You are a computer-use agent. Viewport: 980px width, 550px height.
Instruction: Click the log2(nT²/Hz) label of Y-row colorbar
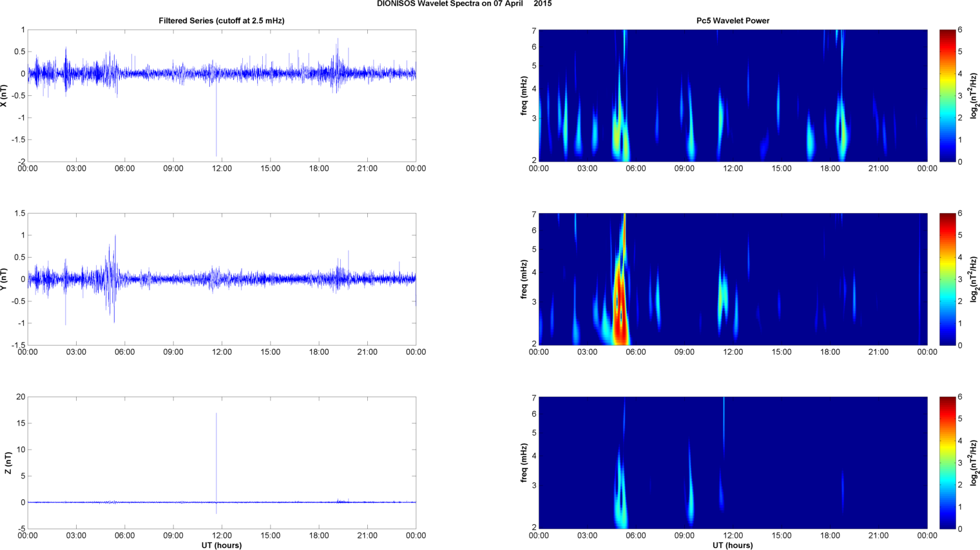pos(974,279)
